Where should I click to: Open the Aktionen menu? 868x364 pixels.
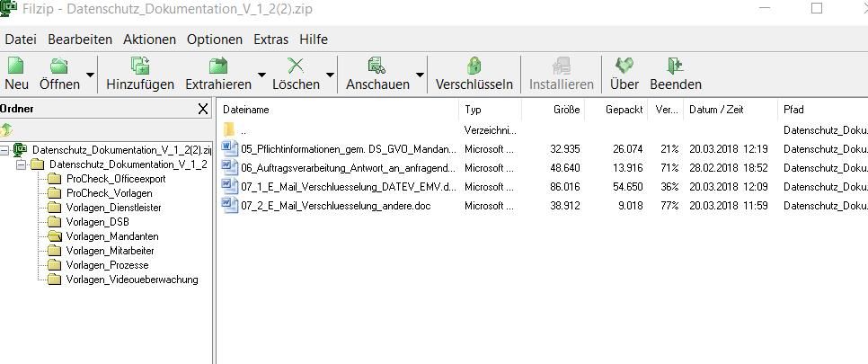149,40
